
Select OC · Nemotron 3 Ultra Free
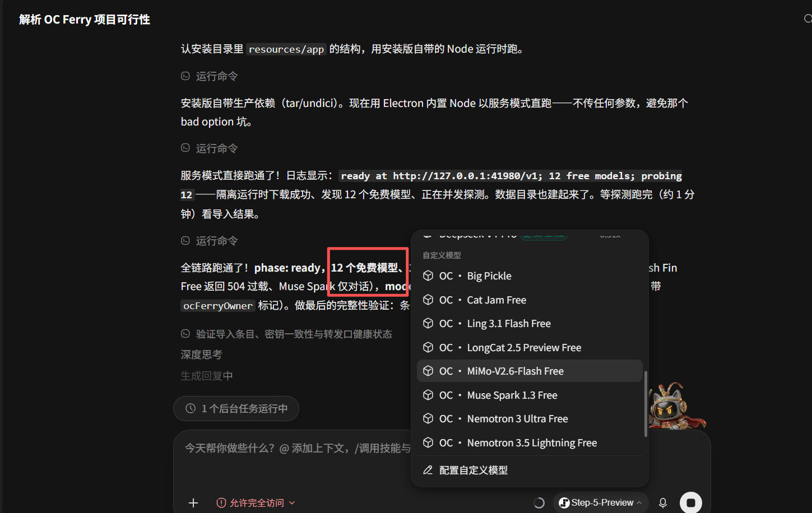point(530,418)
